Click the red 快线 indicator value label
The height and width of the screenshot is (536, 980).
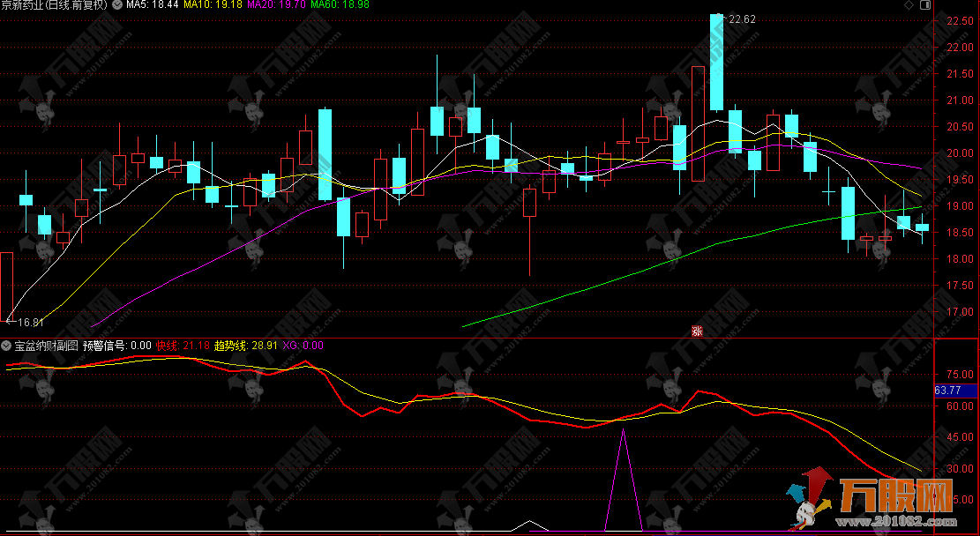point(183,346)
